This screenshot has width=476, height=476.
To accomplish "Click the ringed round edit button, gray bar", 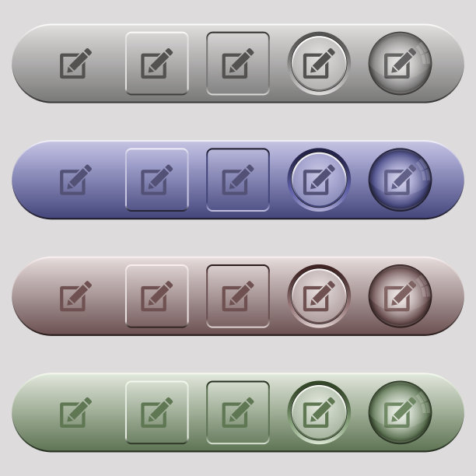I will (319, 63).
